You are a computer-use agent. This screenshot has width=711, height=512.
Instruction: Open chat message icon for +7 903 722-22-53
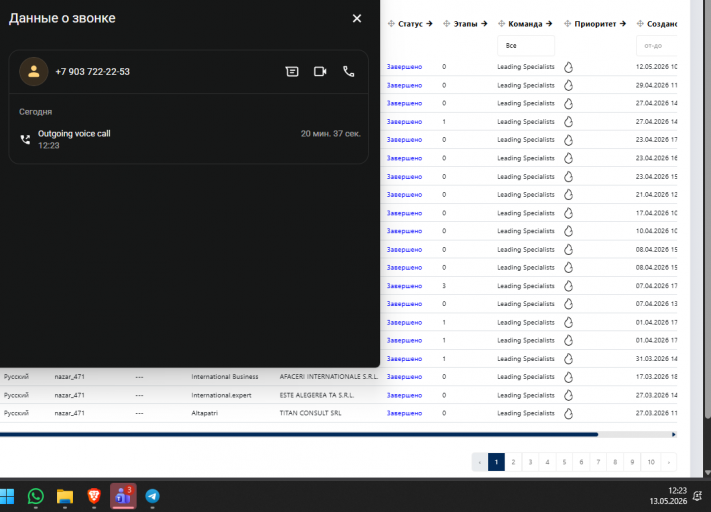[292, 72]
